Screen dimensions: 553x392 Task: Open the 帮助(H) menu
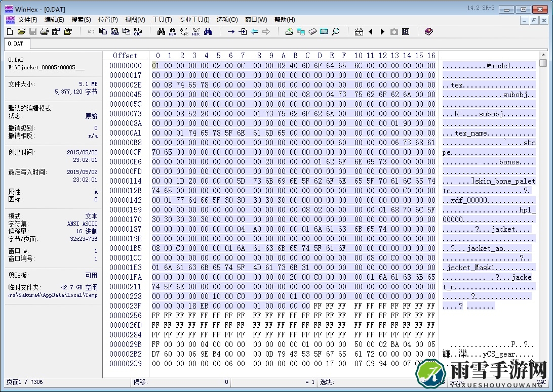tap(285, 20)
